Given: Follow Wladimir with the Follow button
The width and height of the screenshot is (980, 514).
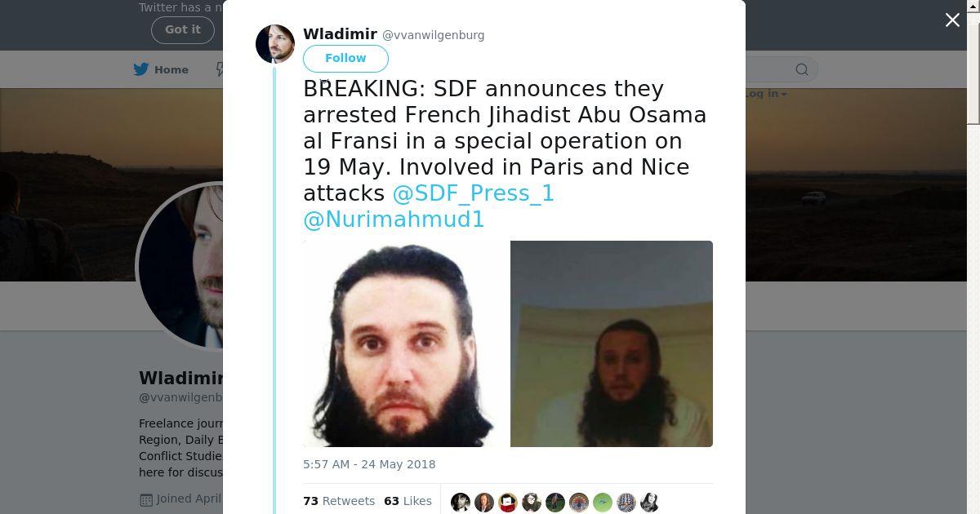Looking at the screenshot, I should click(x=345, y=58).
